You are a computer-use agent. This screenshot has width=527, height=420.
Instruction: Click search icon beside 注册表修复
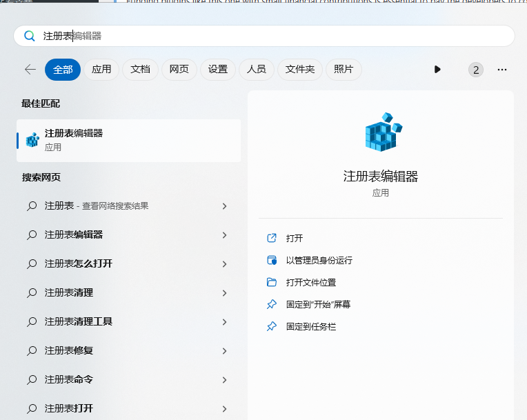click(32, 351)
